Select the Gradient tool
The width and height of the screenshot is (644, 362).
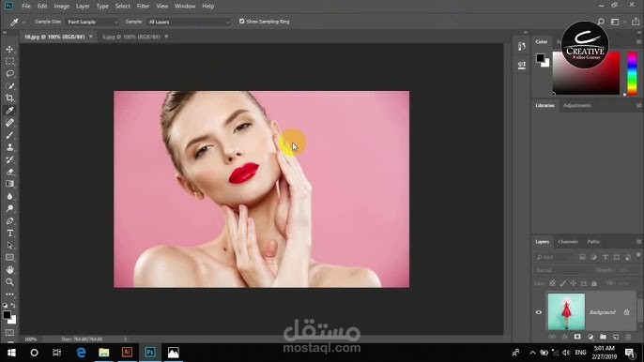click(9, 184)
